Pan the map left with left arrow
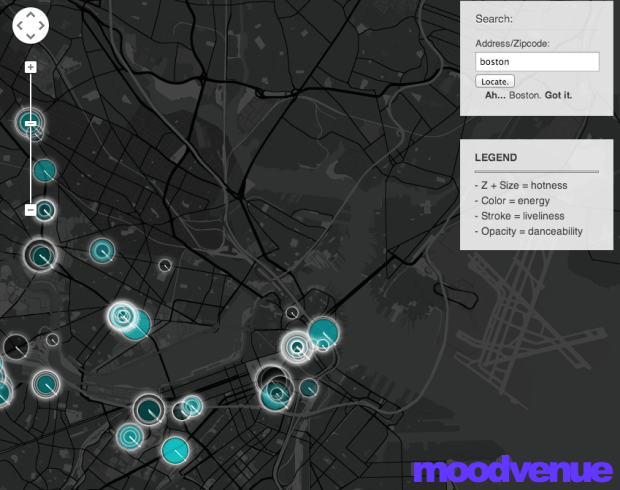The image size is (620, 490). (x=20, y=26)
